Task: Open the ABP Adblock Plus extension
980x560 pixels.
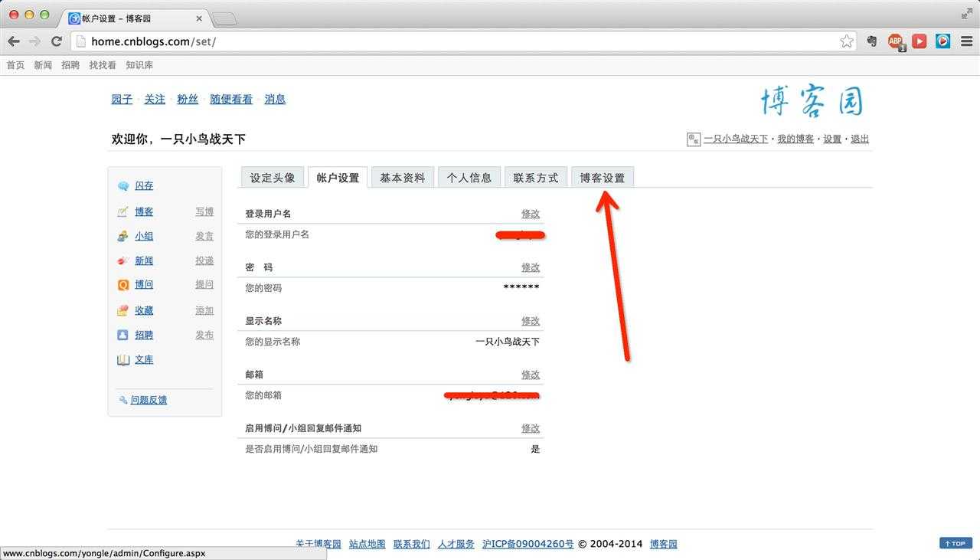Action: point(896,41)
